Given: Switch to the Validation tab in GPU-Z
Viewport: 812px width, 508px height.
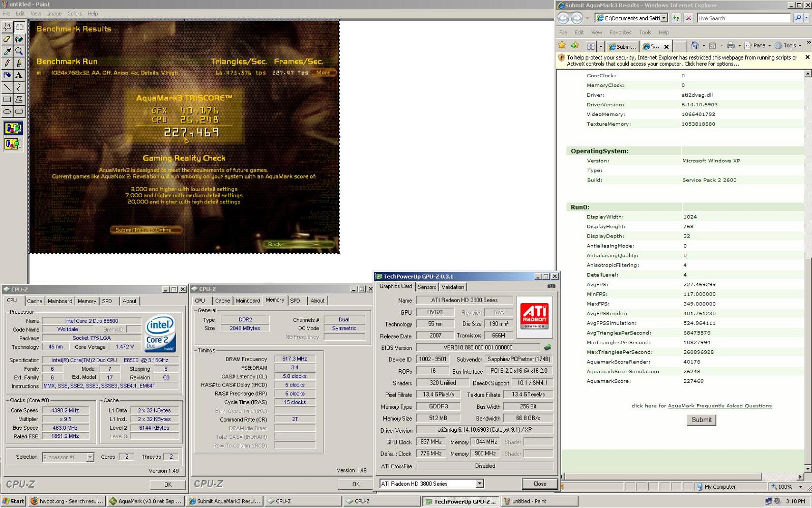Looking at the screenshot, I should [452, 287].
